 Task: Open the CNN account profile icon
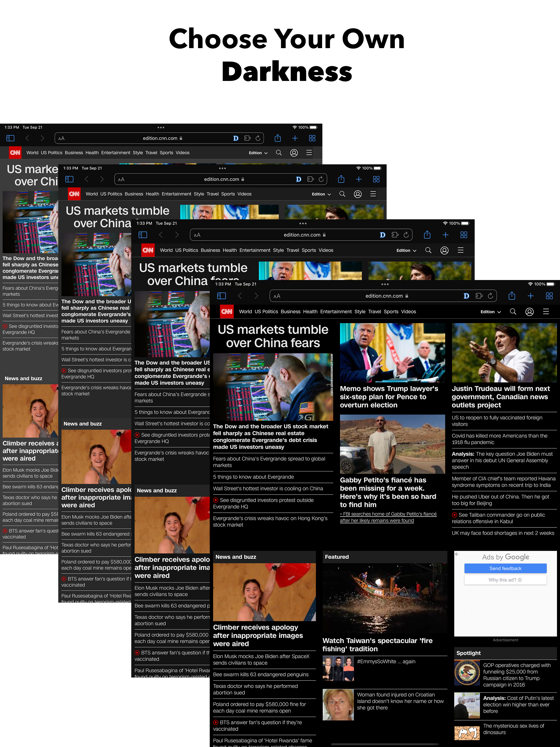pyautogui.click(x=529, y=311)
